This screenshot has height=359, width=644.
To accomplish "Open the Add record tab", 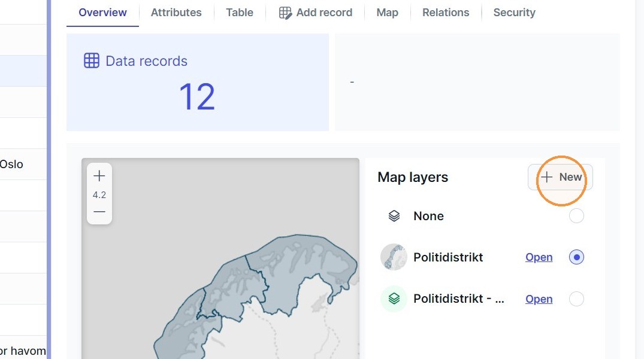I will [x=316, y=13].
